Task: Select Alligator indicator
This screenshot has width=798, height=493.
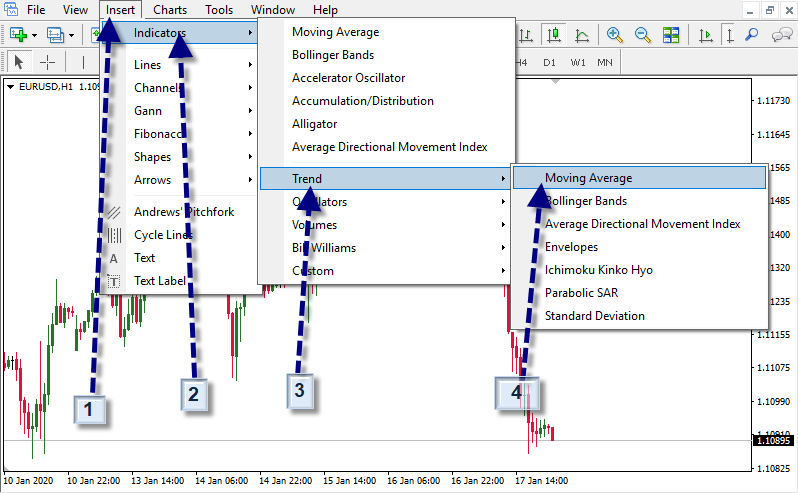Action: click(x=386, y=124)
